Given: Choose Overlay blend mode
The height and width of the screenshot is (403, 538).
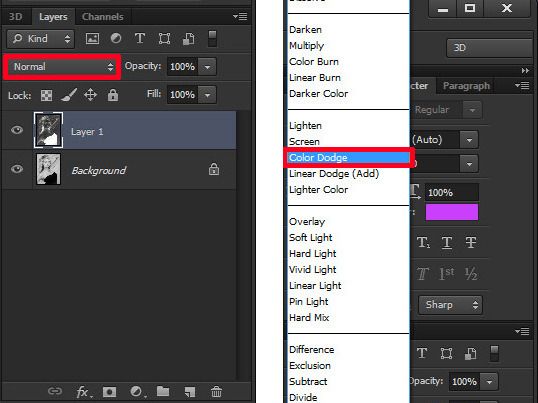Looking at the screenshot, I should [x=349, y=222].
